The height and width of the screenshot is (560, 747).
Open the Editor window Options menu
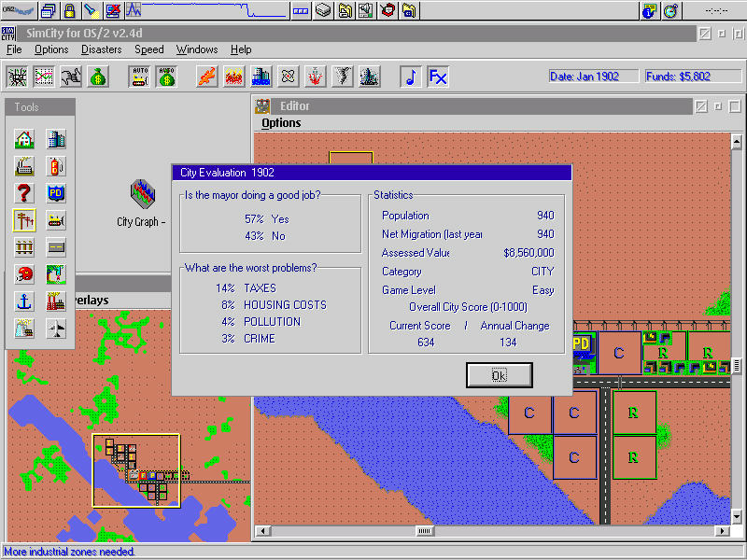point(281,123)
